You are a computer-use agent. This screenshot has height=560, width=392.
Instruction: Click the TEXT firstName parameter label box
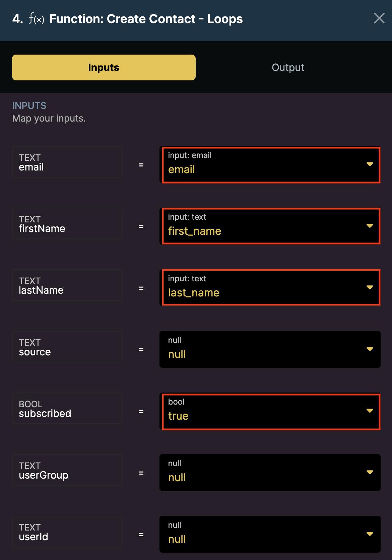[x=67, y=224]
